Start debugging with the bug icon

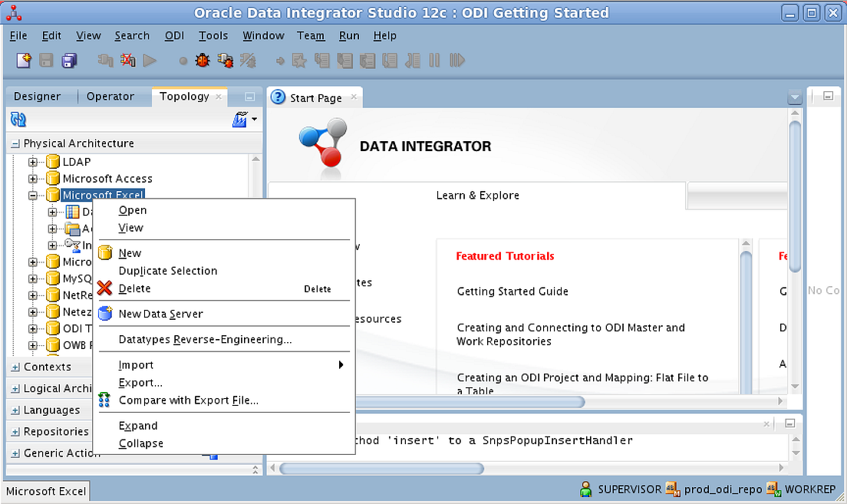(203, 60)
